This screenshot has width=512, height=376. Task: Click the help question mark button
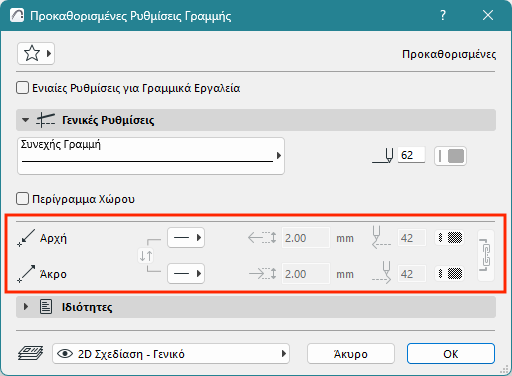pos(443,15)
